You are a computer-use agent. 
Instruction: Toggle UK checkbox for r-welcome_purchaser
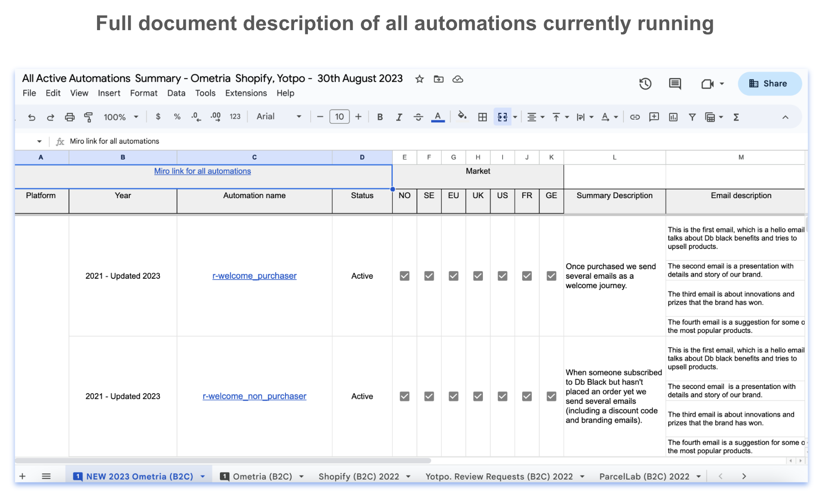tap(478, 276)
